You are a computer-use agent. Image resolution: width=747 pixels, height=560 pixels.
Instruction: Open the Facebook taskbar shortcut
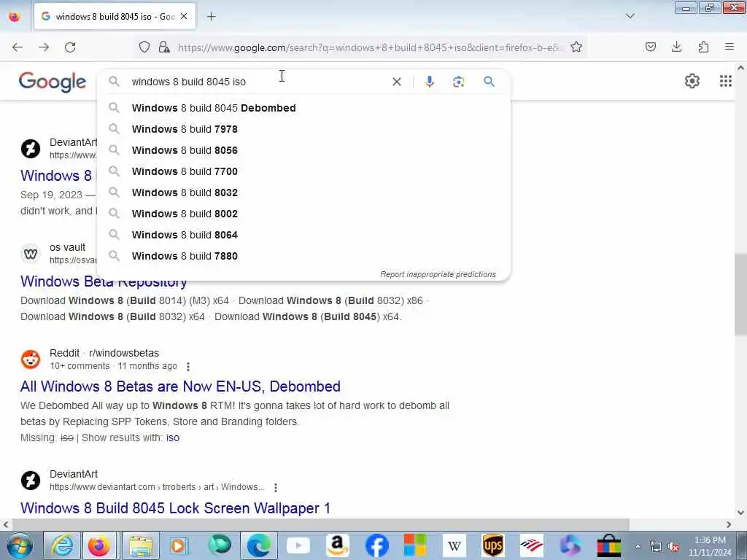click(x=376, y=545)
